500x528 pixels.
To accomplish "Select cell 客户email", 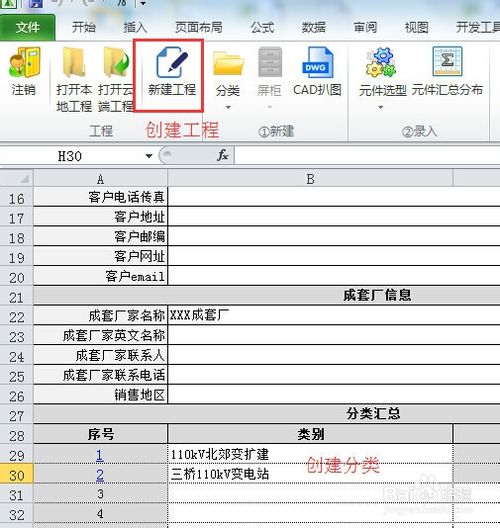I will [100, 276].
